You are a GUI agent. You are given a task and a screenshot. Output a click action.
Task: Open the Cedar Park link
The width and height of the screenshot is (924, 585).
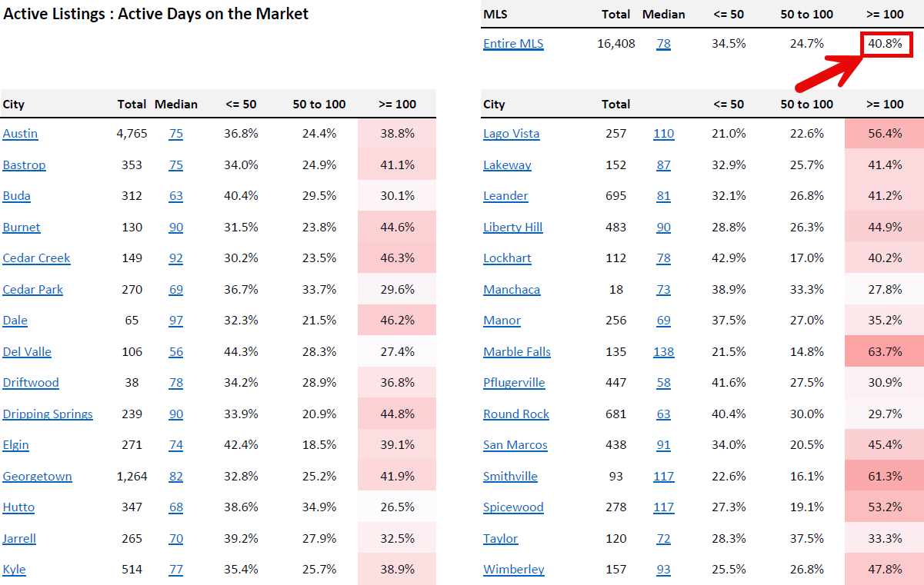33,290
